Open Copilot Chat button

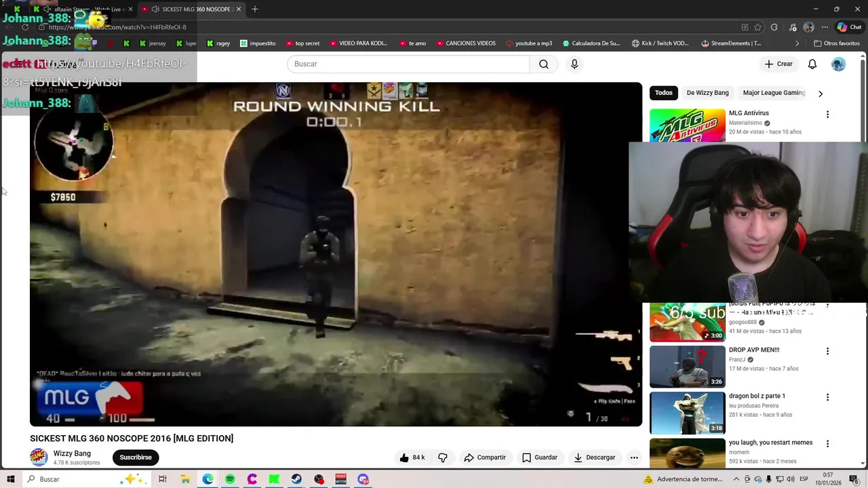coord(849,27)
